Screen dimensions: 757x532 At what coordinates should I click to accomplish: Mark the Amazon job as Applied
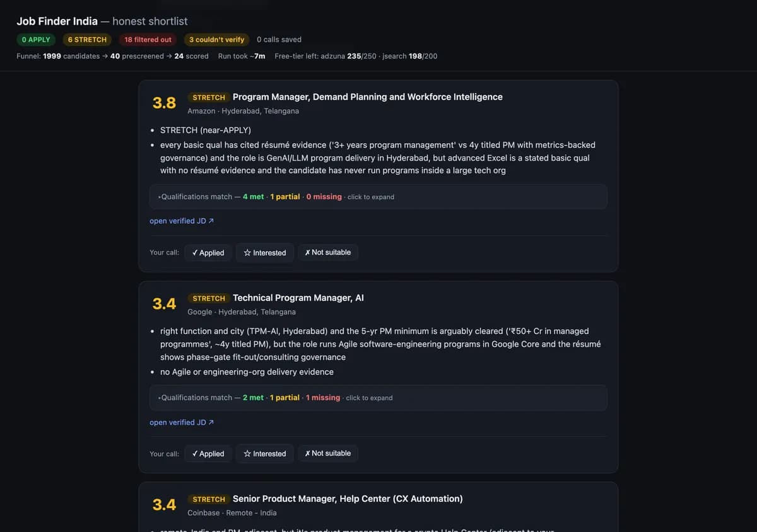click(208, 253)
